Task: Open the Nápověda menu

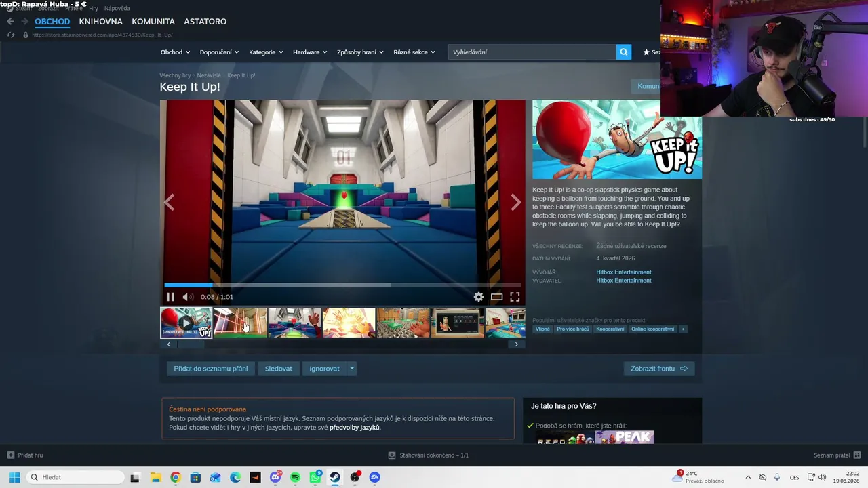Action: tap(117, 9)
